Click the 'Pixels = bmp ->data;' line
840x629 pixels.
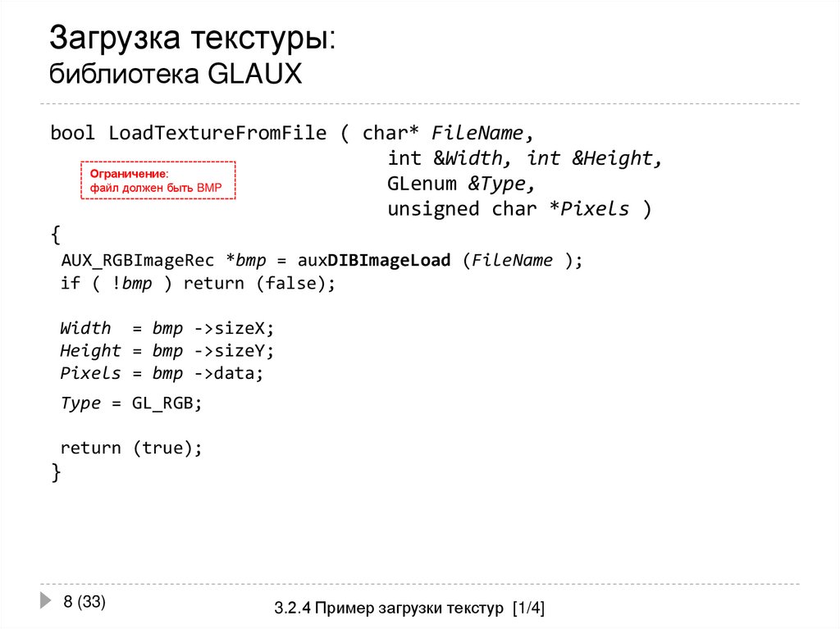pyautogui.click(x=162, y=372)
